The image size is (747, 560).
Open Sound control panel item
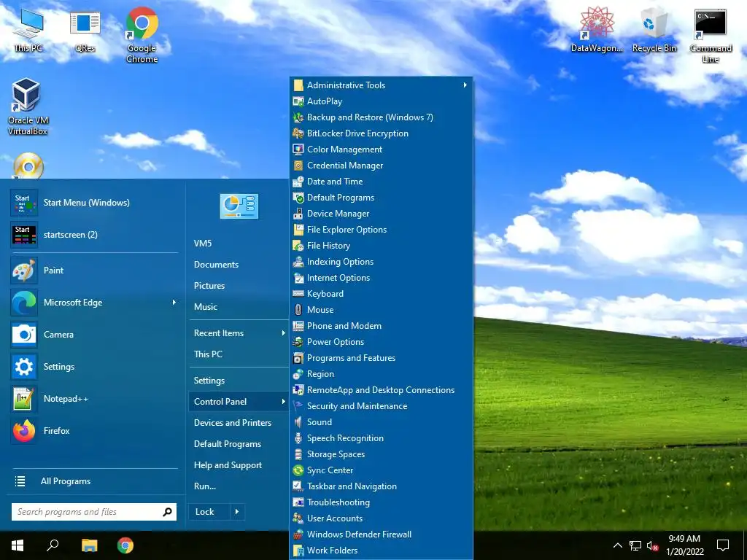381,422
